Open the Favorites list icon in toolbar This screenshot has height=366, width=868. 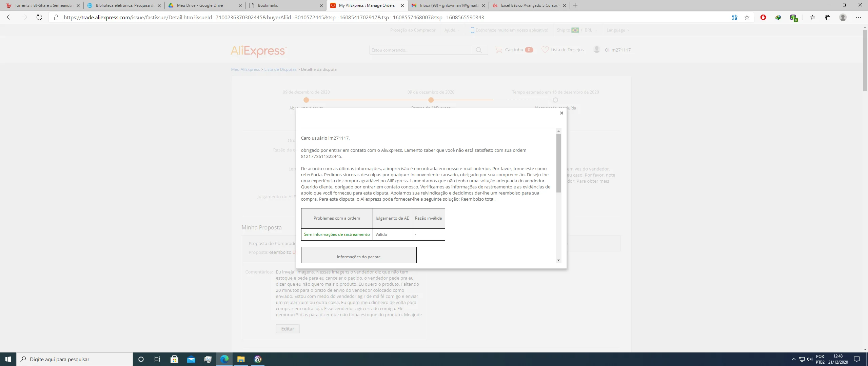click(812, 17)
